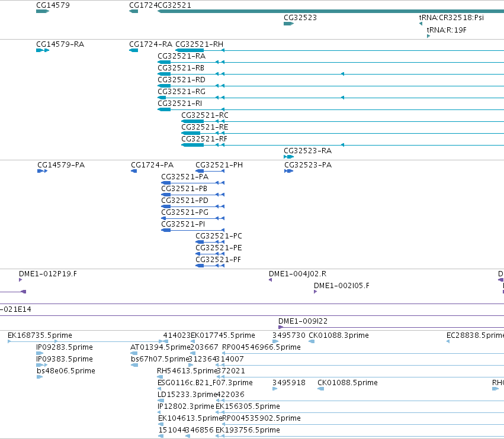This screenshot has width=504, height=439.
Task: Click the long CG32521 gene bar
Action: [x=330, y=11]
